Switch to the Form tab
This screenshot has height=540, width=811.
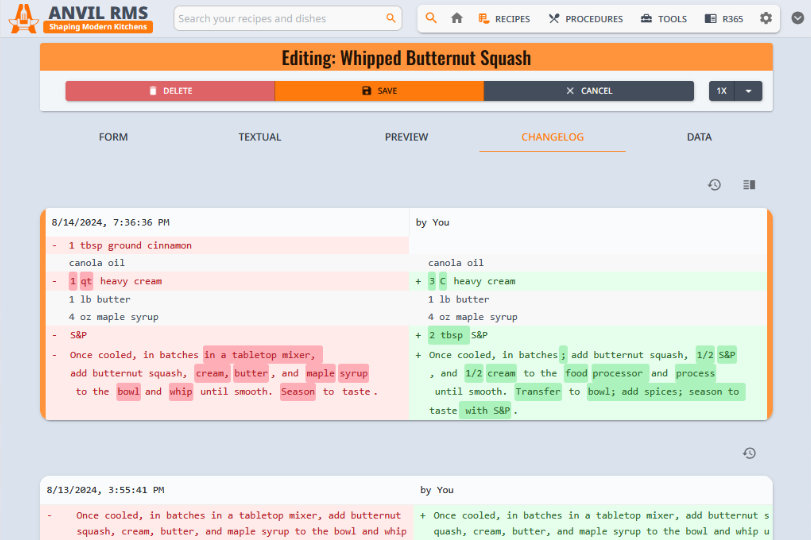tap(113, 137)
